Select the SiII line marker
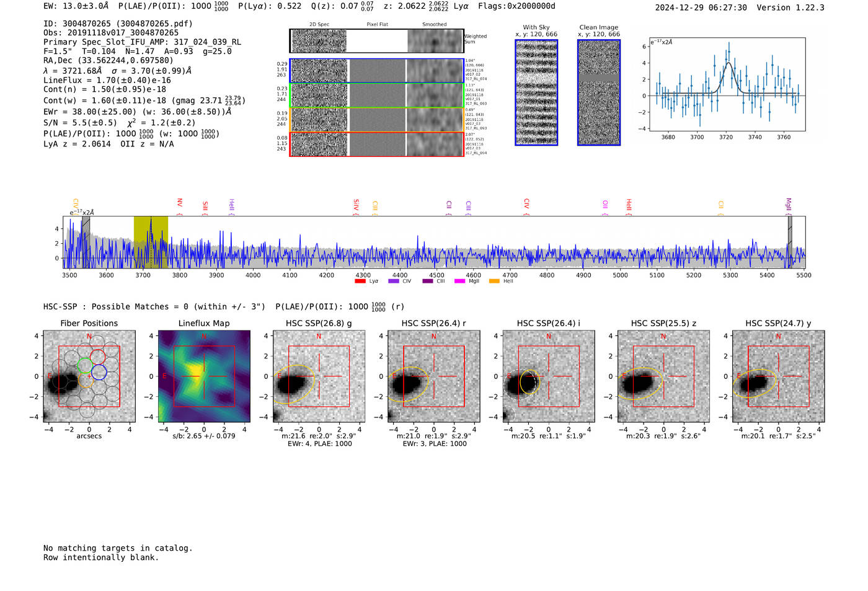The width and height of the screenshot is (868, 591). tap(205, 208)
